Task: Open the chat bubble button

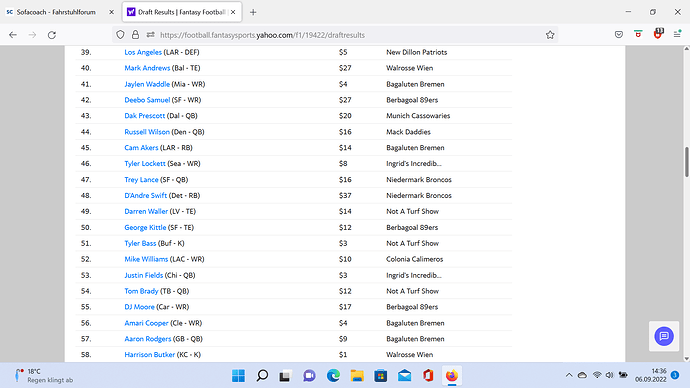Action: (x=664, y=337)
